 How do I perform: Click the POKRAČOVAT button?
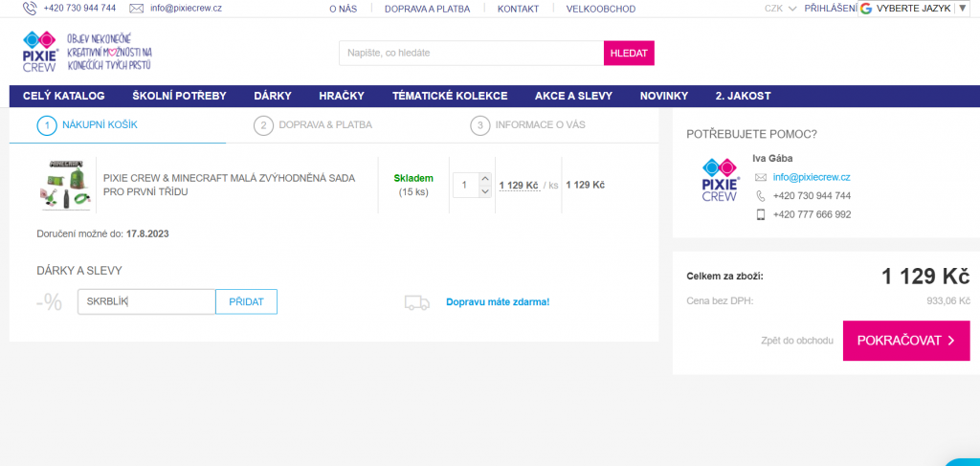906,341
